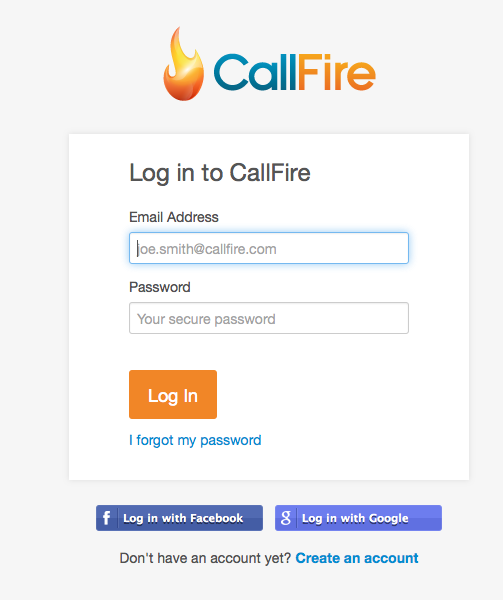Click the "Email Address" field label
The height and width of the screenshot is (600, 503).
(x=174, y=217)
